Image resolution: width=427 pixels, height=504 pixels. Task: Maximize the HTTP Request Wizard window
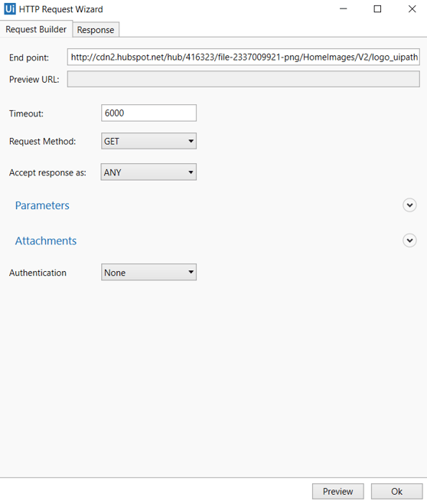point(377,9)
